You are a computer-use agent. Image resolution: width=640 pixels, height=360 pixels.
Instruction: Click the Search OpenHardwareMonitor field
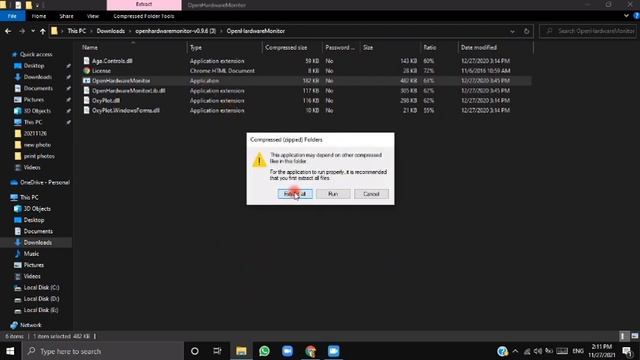click(589, 31)
